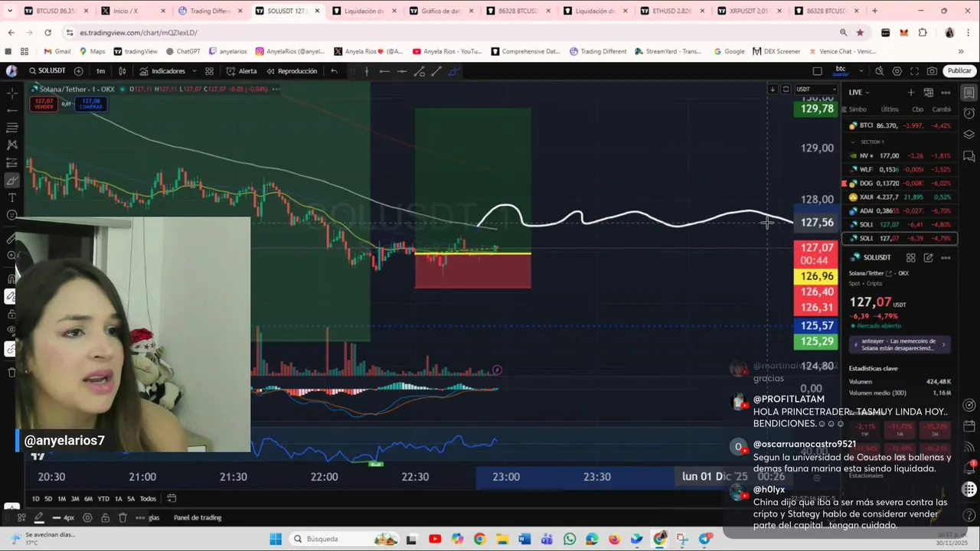The image size is (980, 551).
Task: Open the chart layout selection square
Action: 817,70
